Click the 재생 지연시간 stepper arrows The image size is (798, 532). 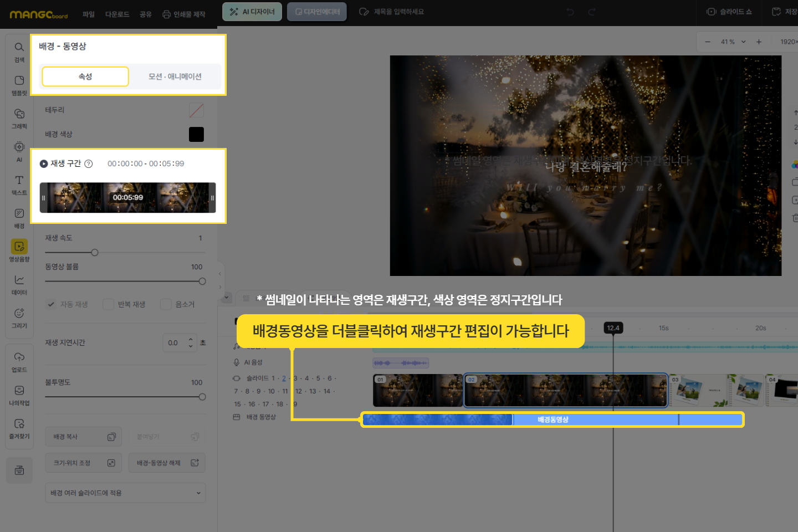coord(191,342)
